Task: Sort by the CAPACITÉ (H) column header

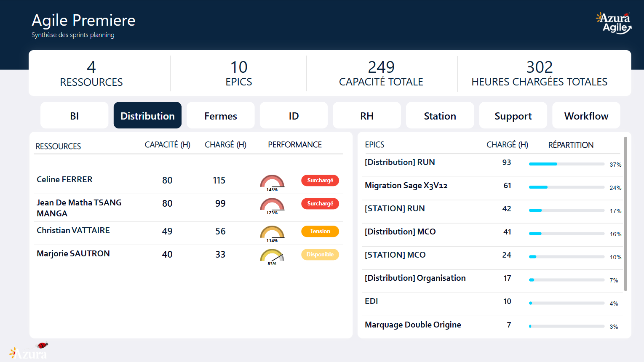Action: 167,145
